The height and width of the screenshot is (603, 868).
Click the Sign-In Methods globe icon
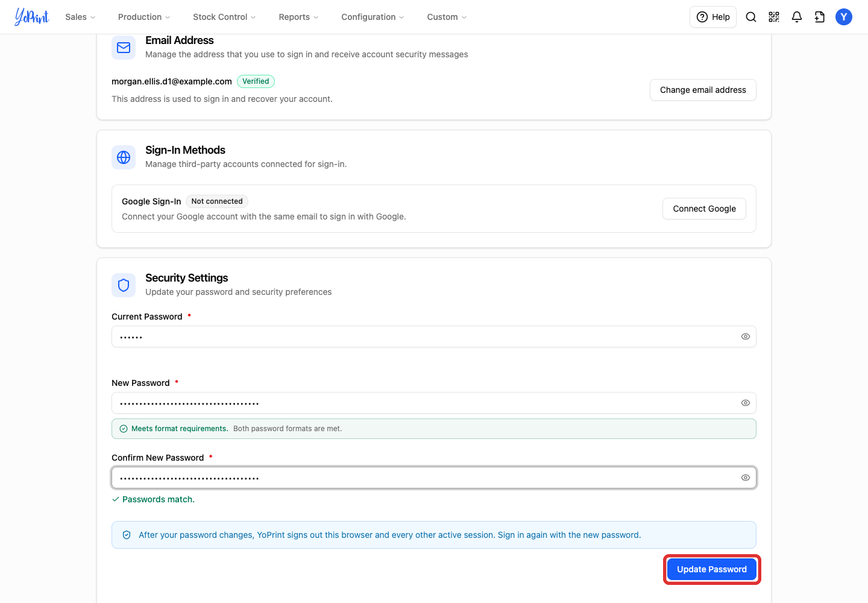pos(124,157)
